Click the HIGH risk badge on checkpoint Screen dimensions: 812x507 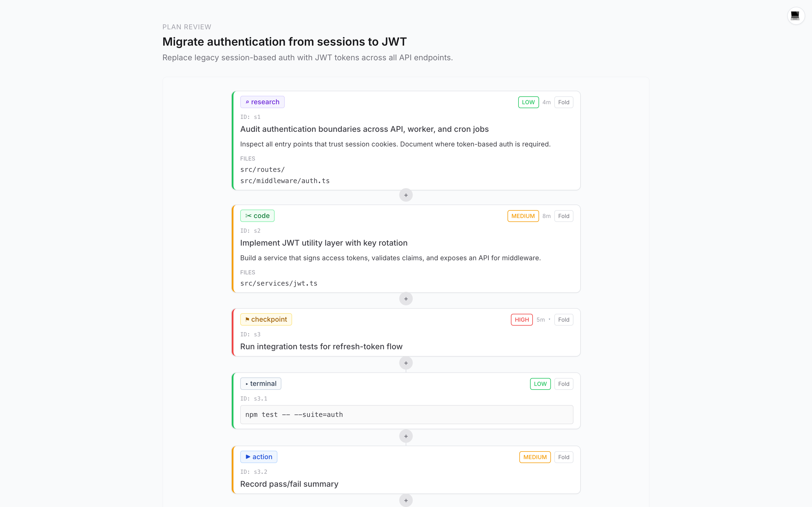521,320
